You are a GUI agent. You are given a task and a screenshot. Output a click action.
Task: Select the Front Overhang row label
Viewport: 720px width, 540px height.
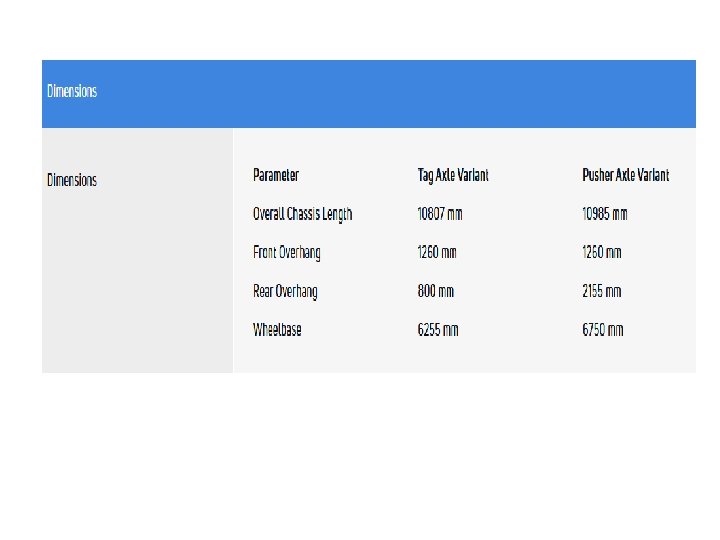(x=287, y=253)
